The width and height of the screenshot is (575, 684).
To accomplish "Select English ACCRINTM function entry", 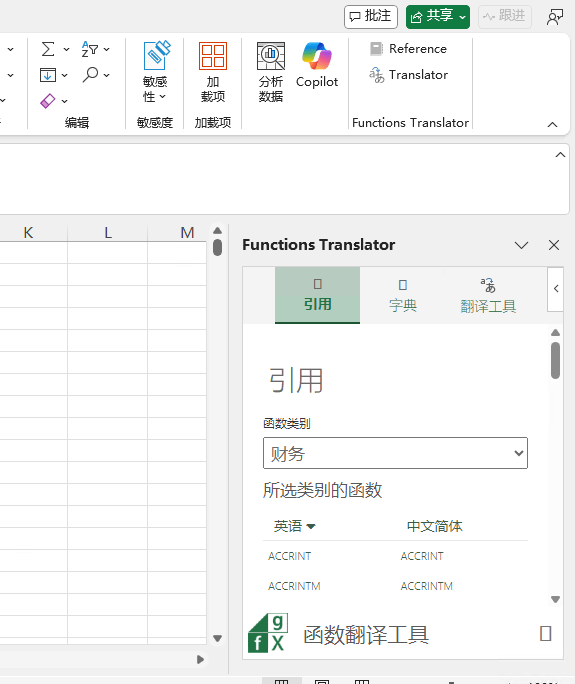I will [x=294, y=586].
